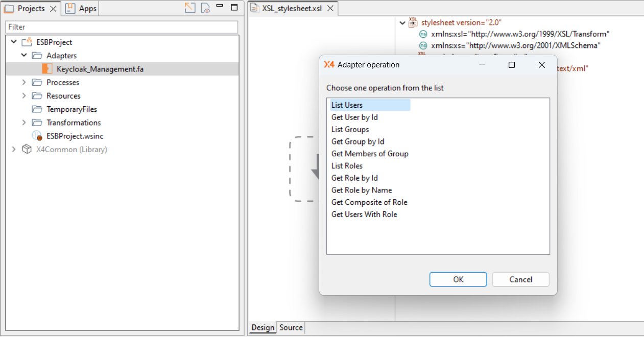Image resolution: width=644 pixels, height=337 pixels.
Task: Click the X4Common library cube icon
Action: (x=27, y=150)
